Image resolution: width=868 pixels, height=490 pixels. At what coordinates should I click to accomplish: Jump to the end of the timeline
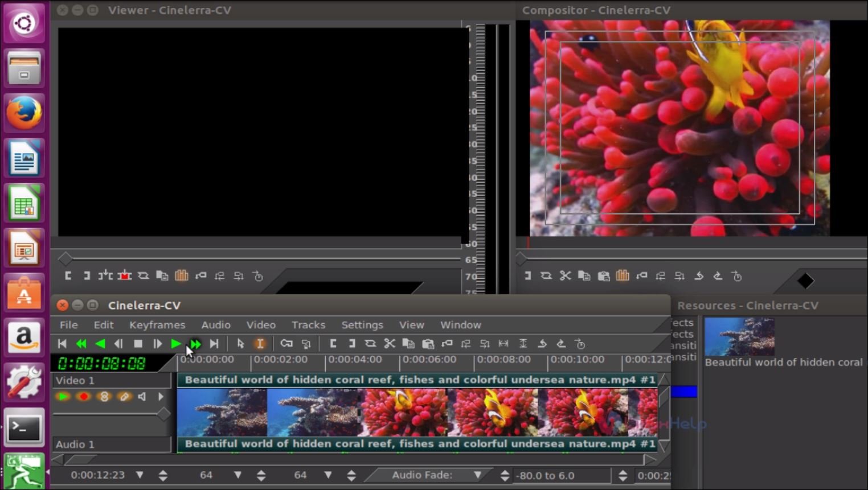tap(214, 344)
